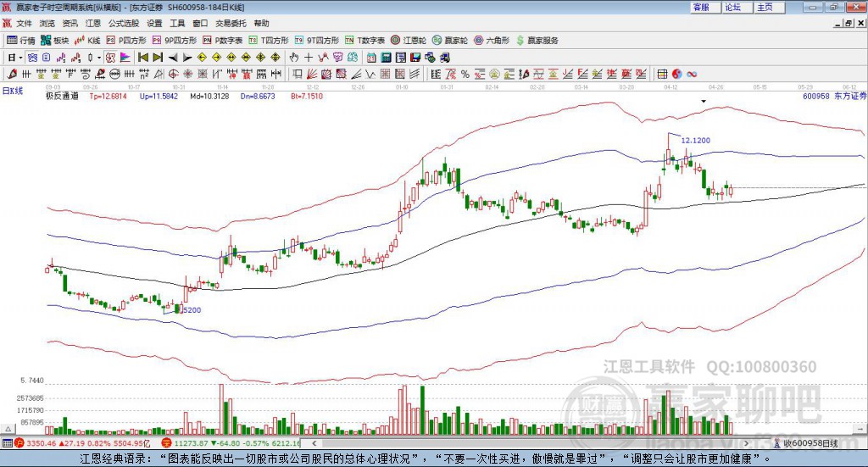Click the 收600958日线 status tab

(x=806, y=443)
